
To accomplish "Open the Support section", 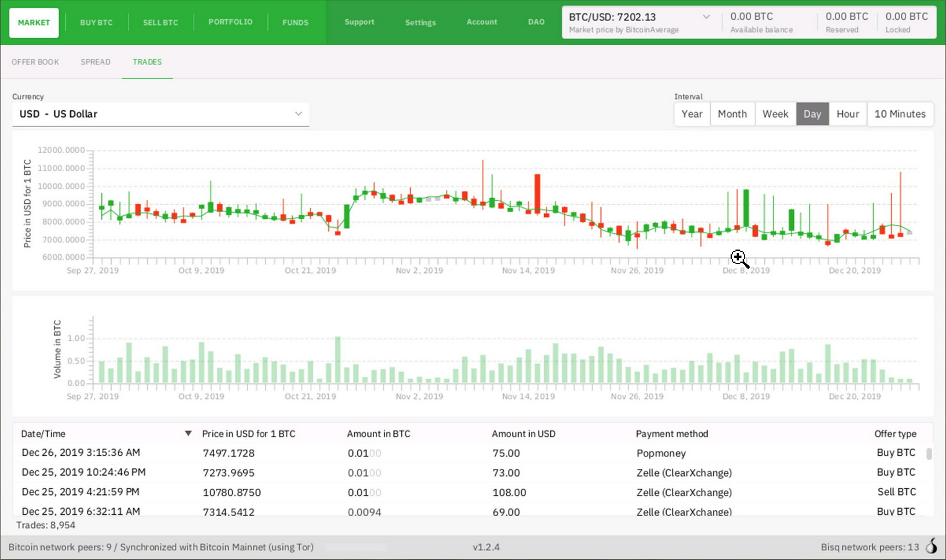I will coord(360,22).
